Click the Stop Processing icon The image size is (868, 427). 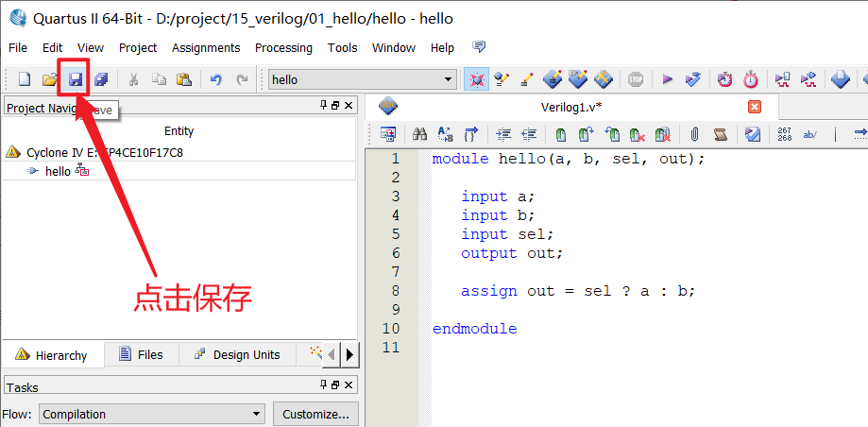pos(636,79)
